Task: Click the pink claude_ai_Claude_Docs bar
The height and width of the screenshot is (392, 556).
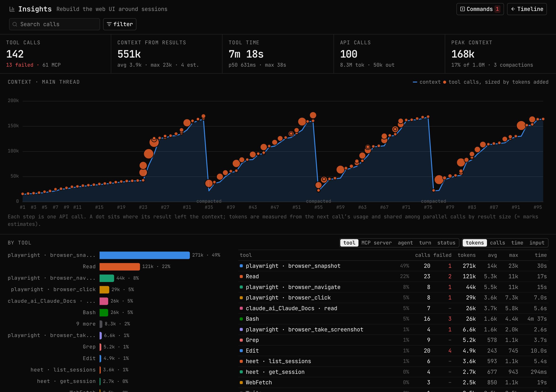Action: 104,301
